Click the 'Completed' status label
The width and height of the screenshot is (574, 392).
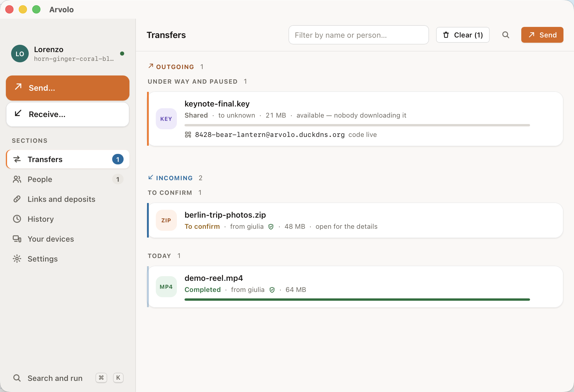click(203, 290)
